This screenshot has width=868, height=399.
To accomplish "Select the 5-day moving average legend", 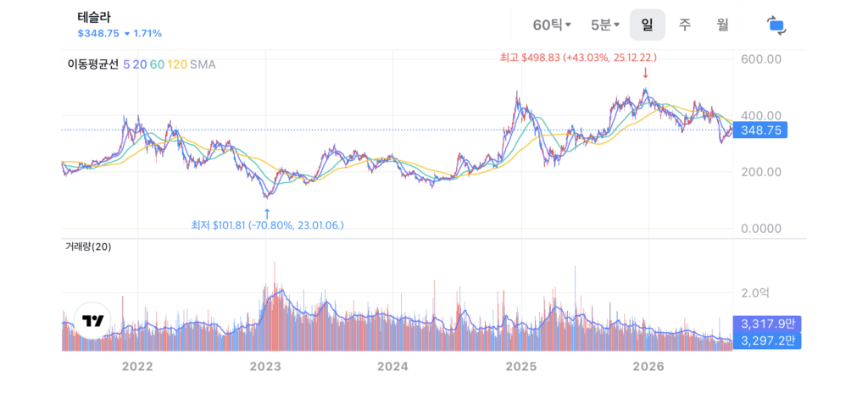I will point(126,64).
